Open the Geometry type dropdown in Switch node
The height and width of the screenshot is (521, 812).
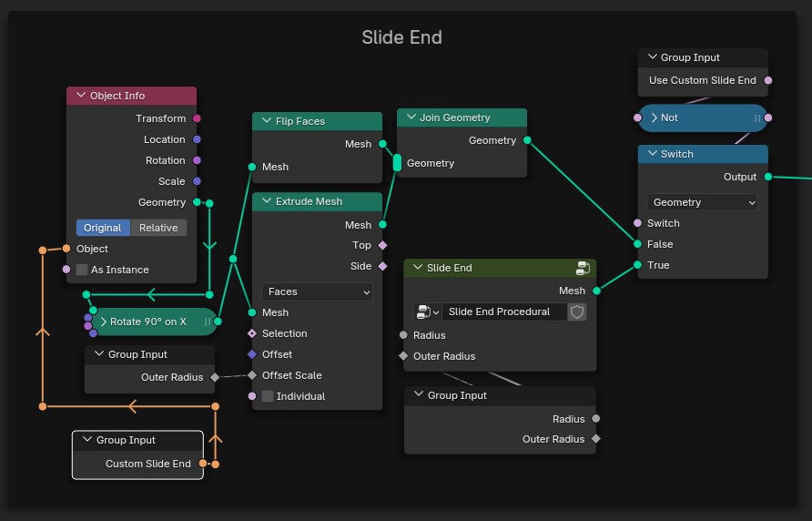click(x=702, y=202)
